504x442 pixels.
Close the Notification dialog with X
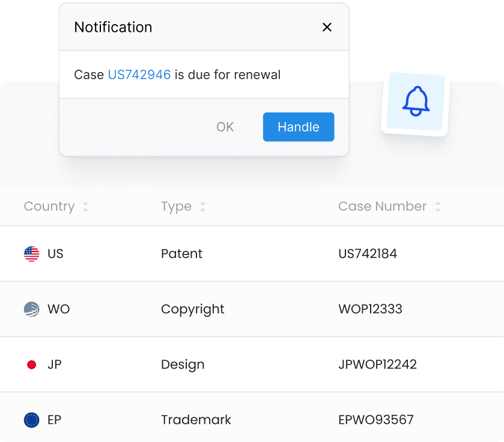pos(327,27)
